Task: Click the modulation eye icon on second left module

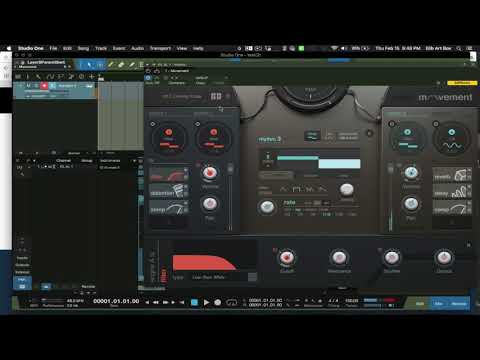Action: point(198,124)
